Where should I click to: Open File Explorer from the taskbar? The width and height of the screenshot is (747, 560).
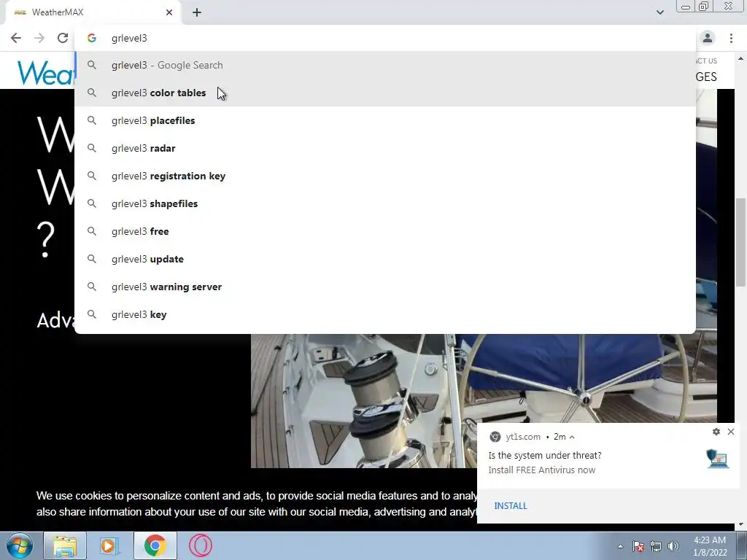click(x=65, y=545)
